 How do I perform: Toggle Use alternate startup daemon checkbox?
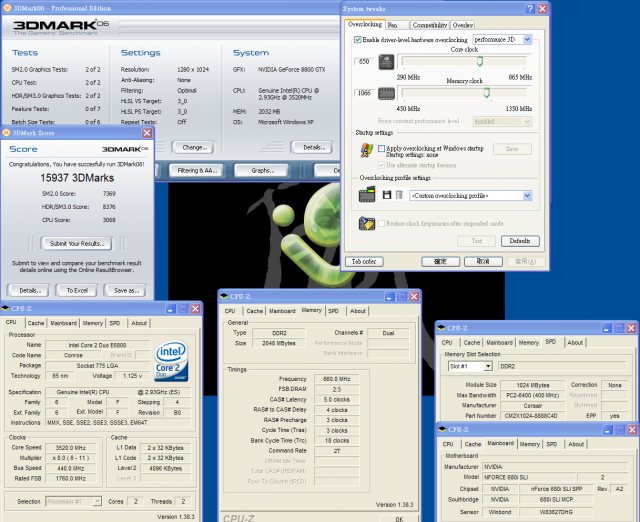(x=382, y=165)
